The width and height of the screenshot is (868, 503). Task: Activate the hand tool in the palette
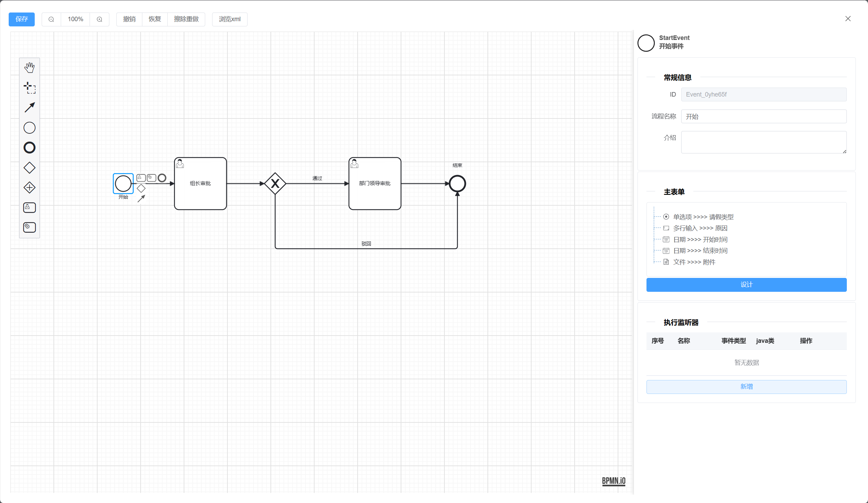tap(30, 67)
